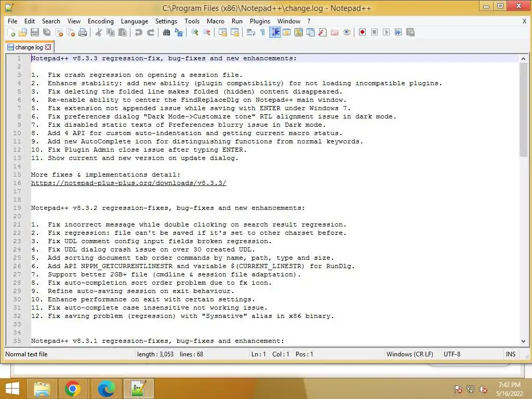Open the View menu
Image resolution: width=532 pixels, height=399 pixels.
(x=74, y=21)
